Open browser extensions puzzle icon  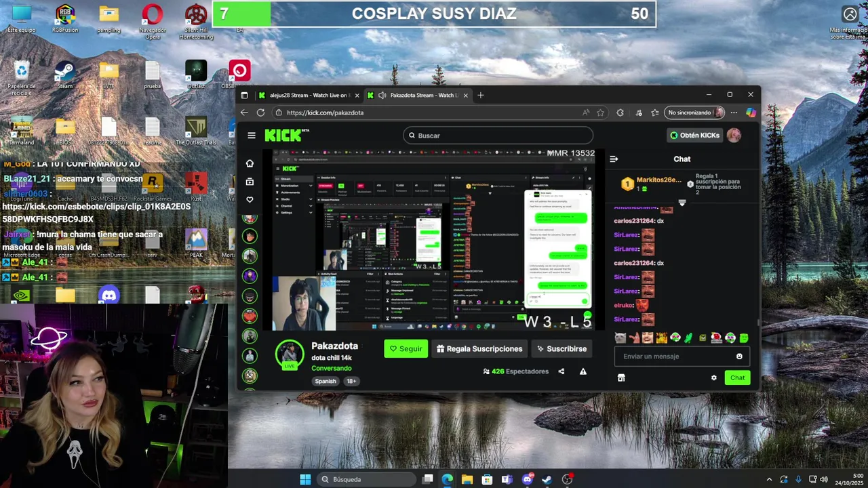click(620, 113)
